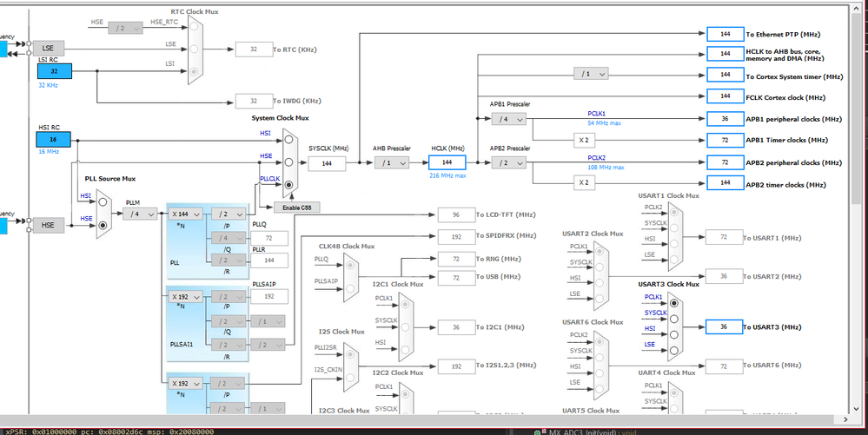Click the HSE oscillator block
This screenshot has width=868, height=435.
coord(48,225)
